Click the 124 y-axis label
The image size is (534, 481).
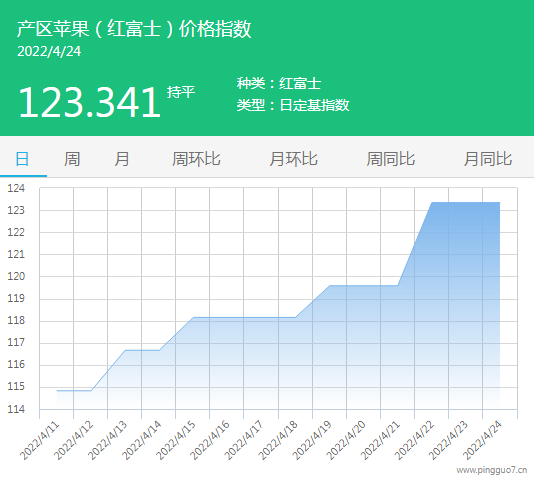(16, 188)
